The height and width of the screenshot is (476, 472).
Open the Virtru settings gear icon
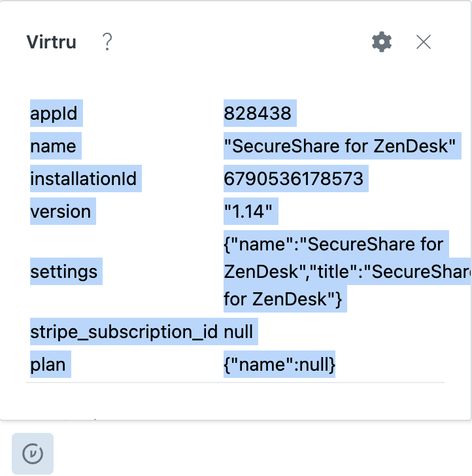pos(382,42)
